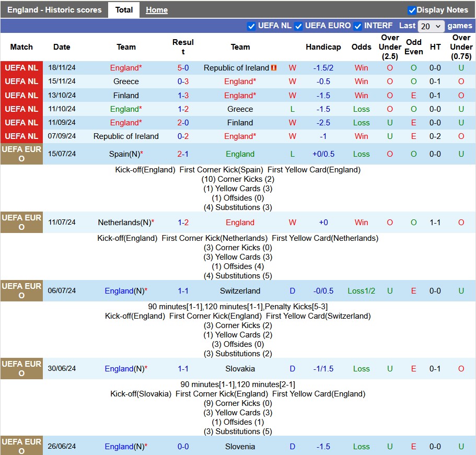The image size is (476, 455).
Task: Click the Handicap column header
Action: click(x=323, y=47)
